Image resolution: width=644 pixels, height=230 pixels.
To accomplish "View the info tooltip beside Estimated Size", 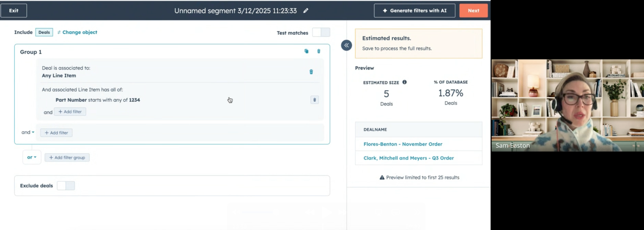I will 405,82.
